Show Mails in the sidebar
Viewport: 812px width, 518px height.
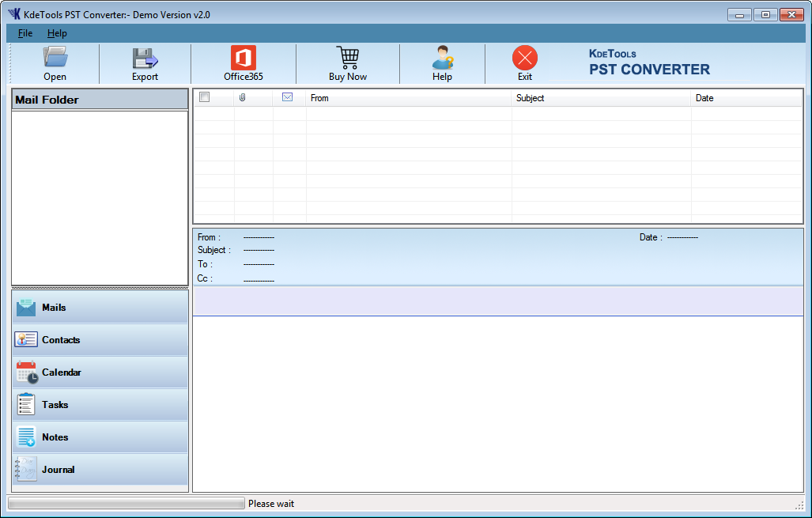click(x=100, y=308)
